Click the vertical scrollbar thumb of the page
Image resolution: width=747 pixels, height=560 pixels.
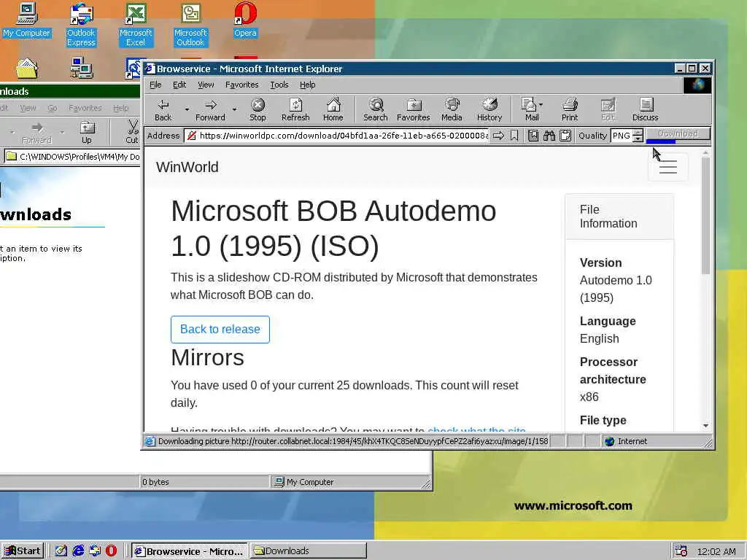705,216
